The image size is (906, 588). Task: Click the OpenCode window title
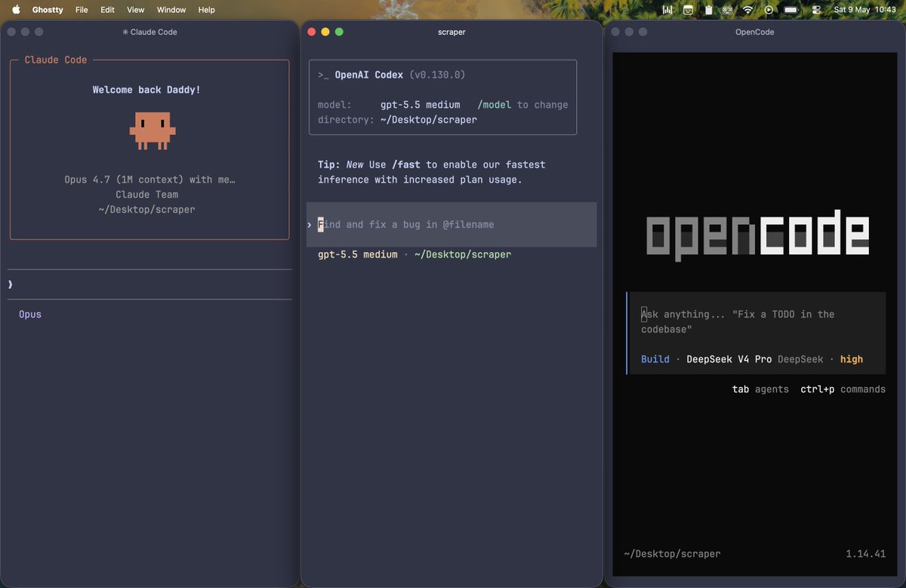pyautogui.click(x=755, y=32)
